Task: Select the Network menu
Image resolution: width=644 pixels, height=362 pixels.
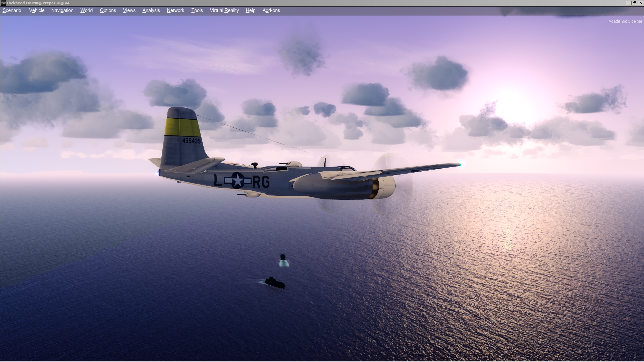Action: click(175, 10)
